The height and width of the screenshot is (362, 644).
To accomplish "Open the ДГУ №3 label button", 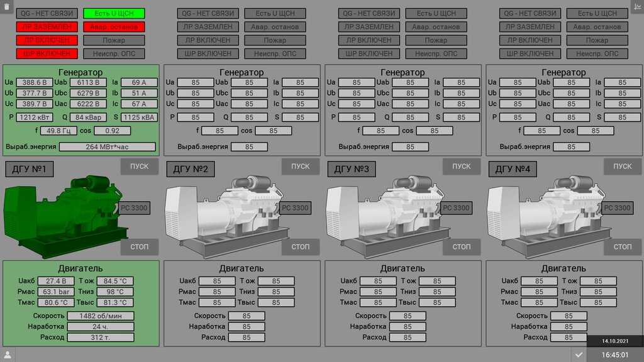I will 351,169.
